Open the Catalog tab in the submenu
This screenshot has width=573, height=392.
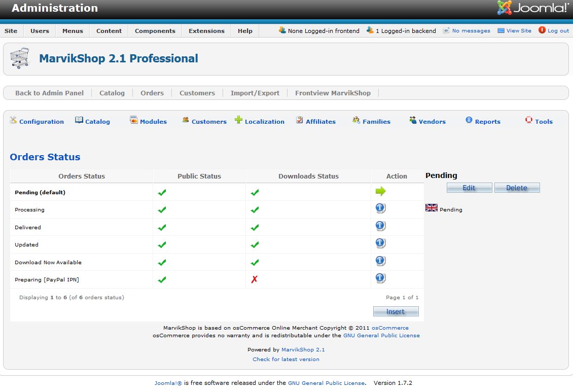point(112,93)
